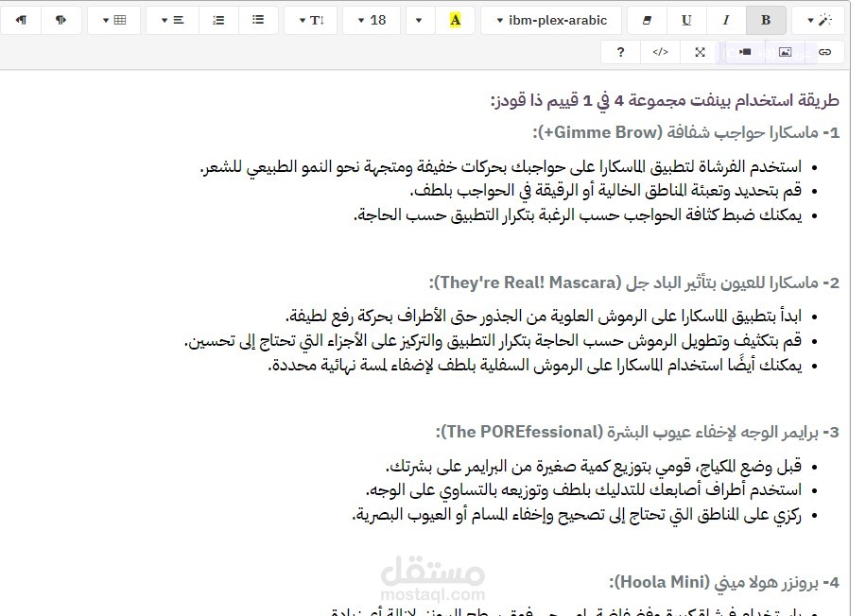Click bullet starting 'استخدم الفرشاة لتطبيق الماسكارا'
This screenshot has height=616, width=866.
click(500, 166)
